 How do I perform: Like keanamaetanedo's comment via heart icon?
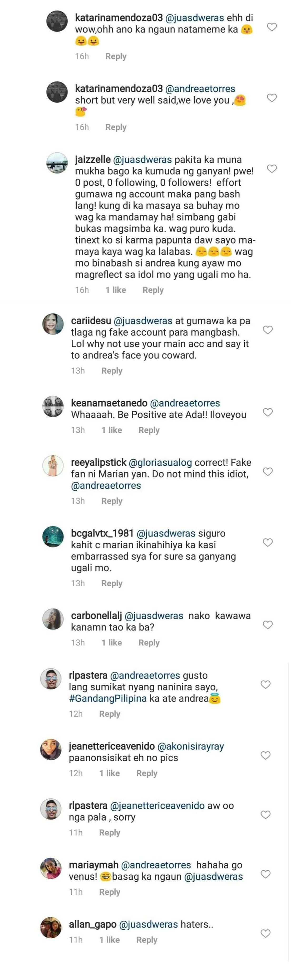[268, 412]
